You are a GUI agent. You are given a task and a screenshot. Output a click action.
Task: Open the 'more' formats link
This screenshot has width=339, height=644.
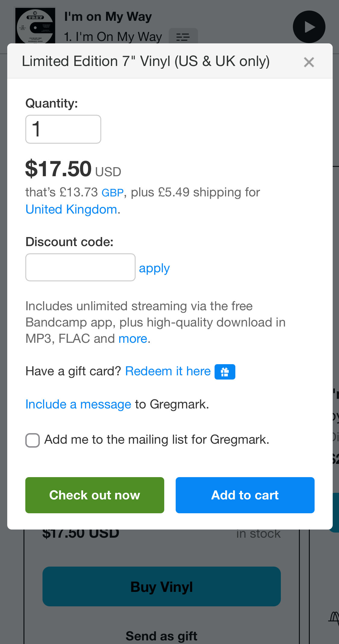(x=133, y=339)
